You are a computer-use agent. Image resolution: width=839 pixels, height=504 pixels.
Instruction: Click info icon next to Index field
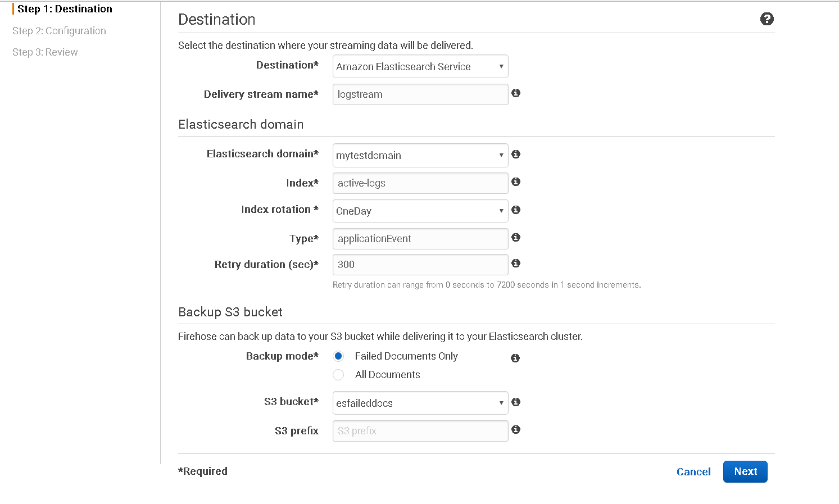[516, 182]
